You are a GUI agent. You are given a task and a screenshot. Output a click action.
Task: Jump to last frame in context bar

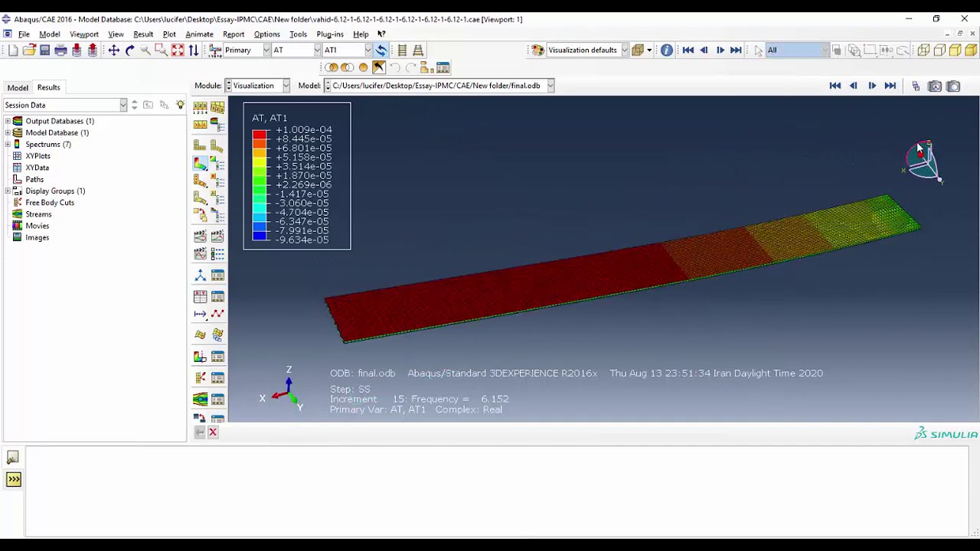click(x=890, y=86)
